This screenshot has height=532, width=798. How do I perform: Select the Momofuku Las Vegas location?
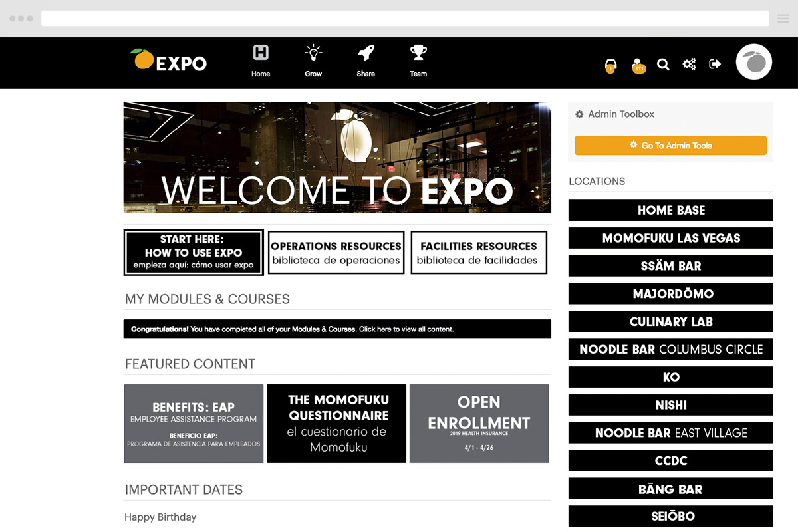(670, 238)
